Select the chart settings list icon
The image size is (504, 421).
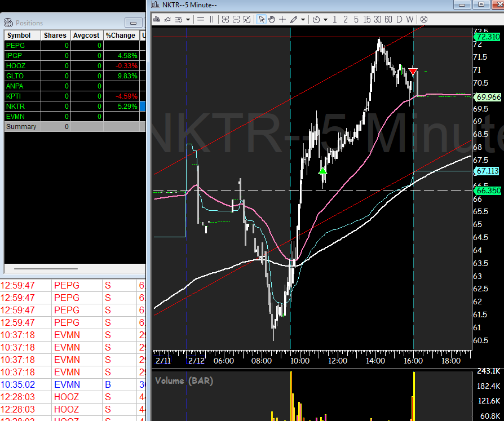pyautogui.click(x=179, y=20)
